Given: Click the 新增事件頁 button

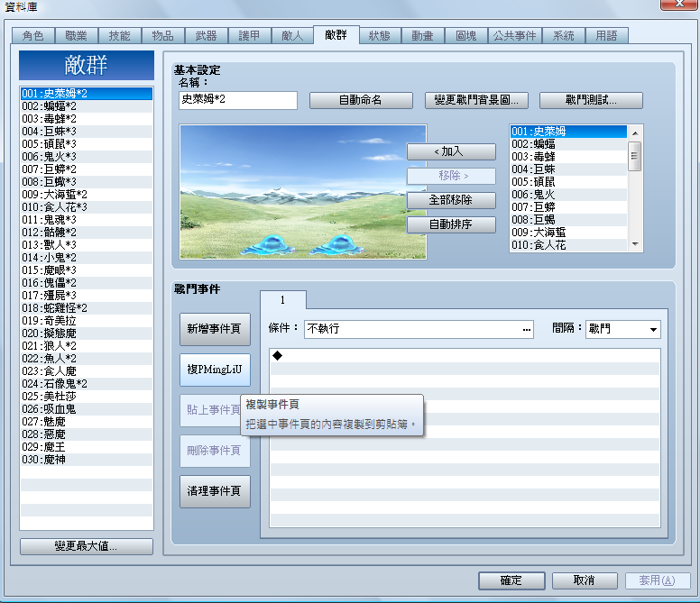Looking at the screenshot, I should coord(215,329).
